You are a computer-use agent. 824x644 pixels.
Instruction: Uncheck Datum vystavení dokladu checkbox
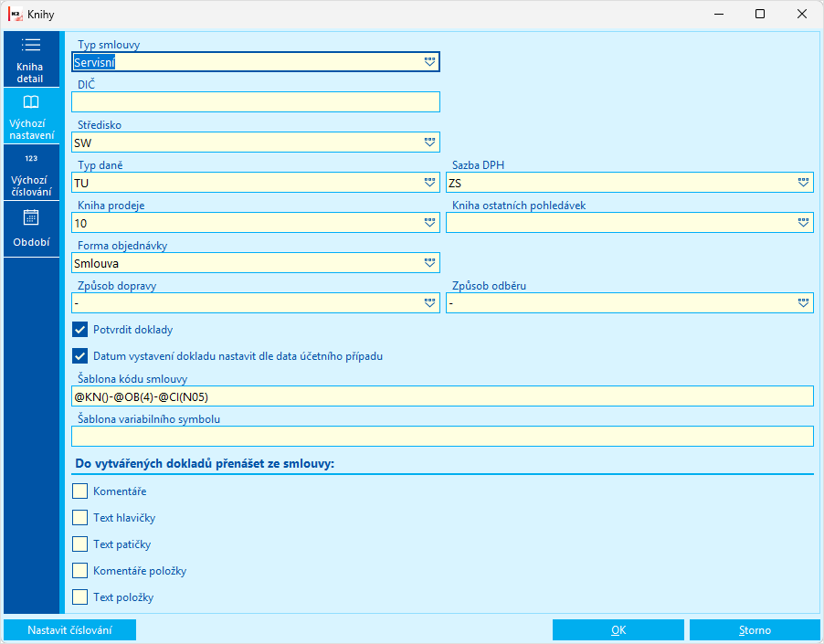click(79, 356)
